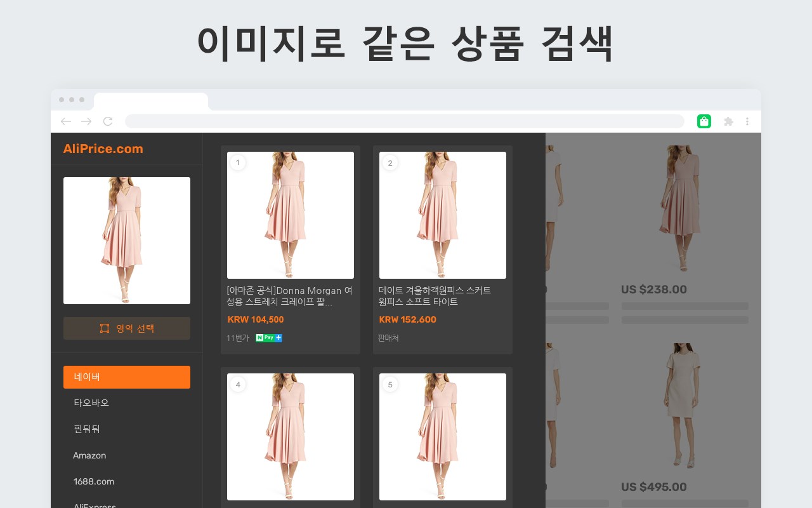Click price KRW 104,500
Viewport: 812px width, 508px height.
click(256, 319)
